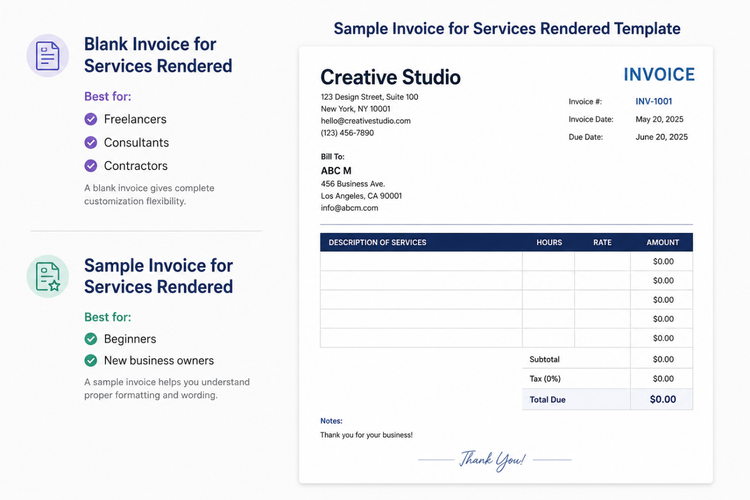The width and height of the screenshot is (750, 500).
Task: Click the green checkmark beside Beginners
Action: [x=91, y=339]
